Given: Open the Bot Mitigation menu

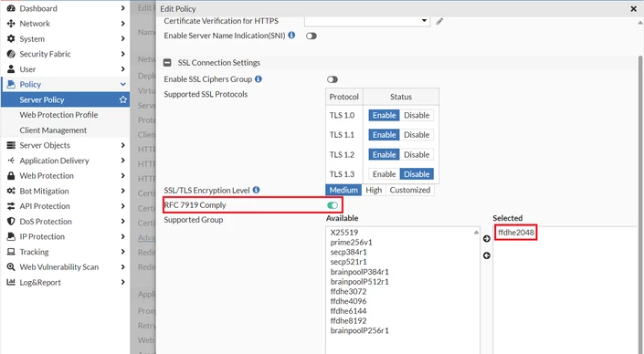Looking at the screenshot, I should pos(65,191).
